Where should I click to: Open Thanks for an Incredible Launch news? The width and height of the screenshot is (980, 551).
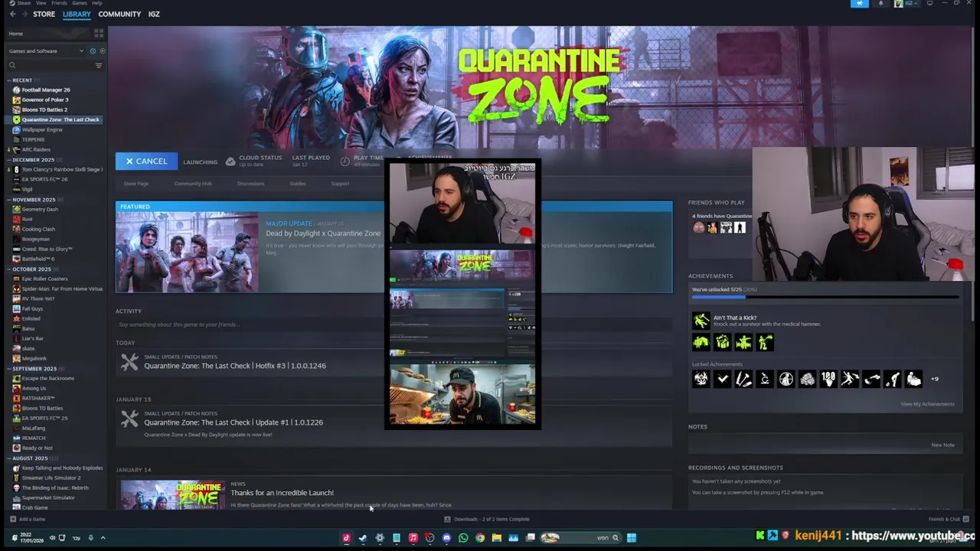(283, 493)
